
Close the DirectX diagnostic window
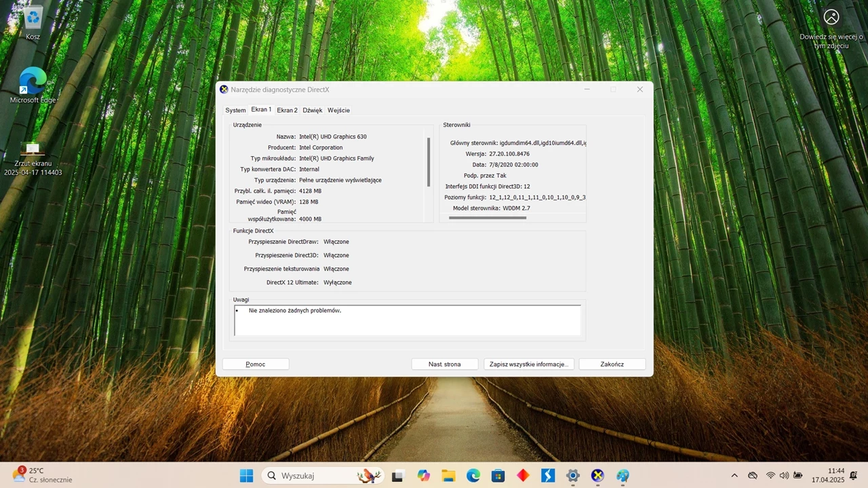[x=639, y=89]
